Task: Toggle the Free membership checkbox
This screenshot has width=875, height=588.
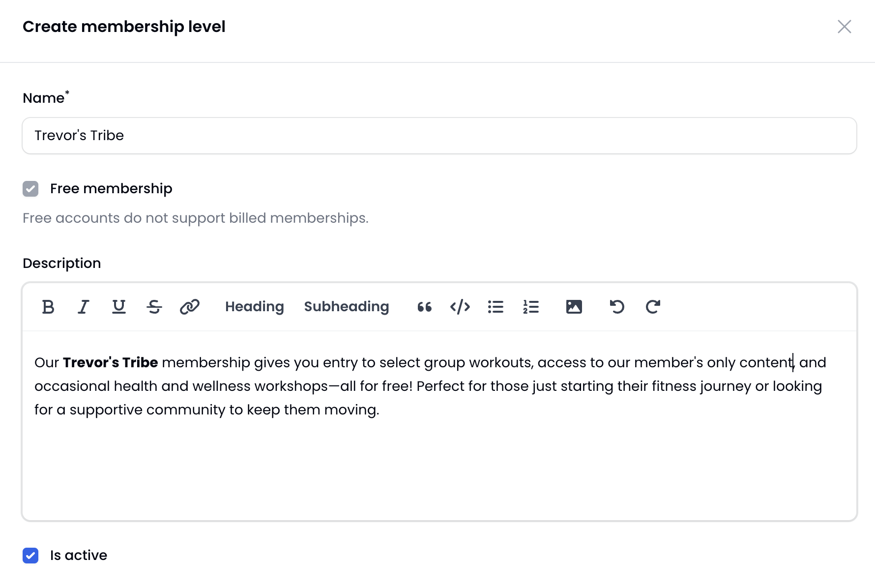Action: (30, 189)
